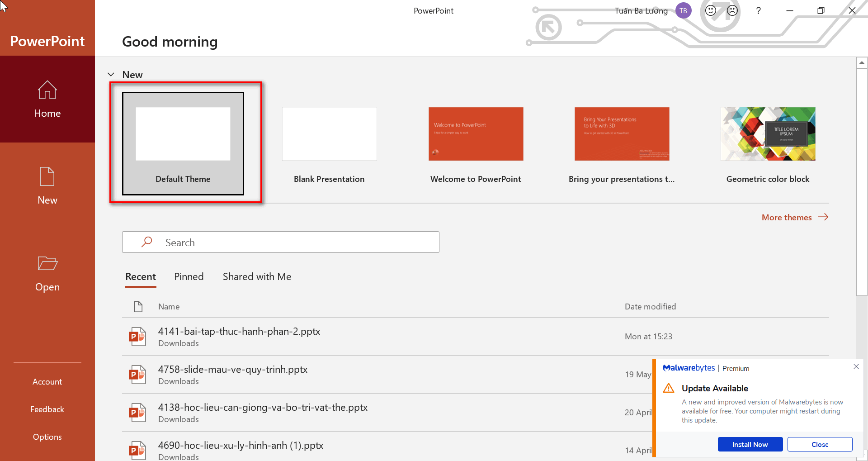The width and height of the screenshot is (868, 461).
Task: Click the Malwarebytes warning triangle icon
Action: (669, 388)
